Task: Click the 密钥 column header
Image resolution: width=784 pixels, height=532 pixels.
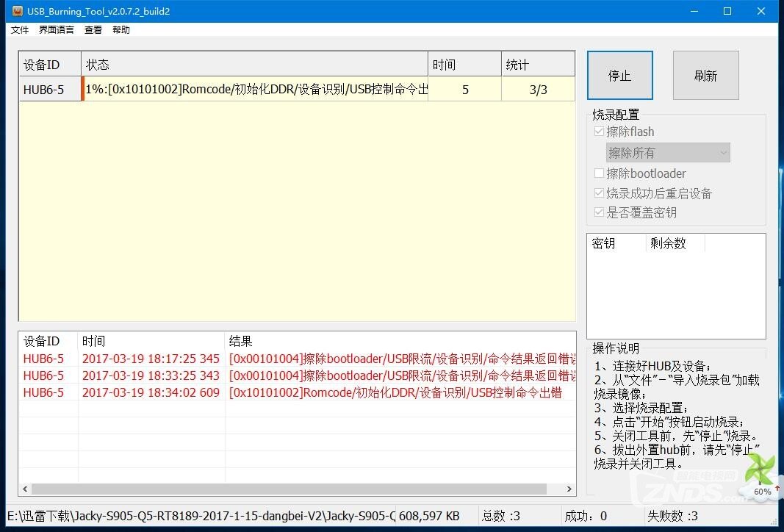Action: coord(617,243)
